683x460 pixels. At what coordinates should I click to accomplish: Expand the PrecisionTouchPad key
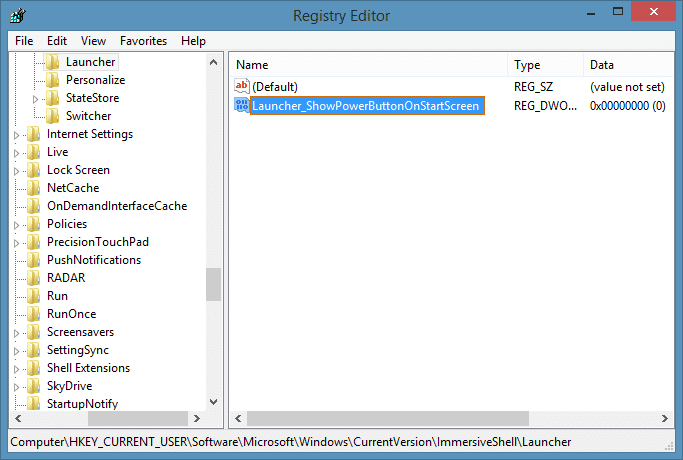click(17, 243)
